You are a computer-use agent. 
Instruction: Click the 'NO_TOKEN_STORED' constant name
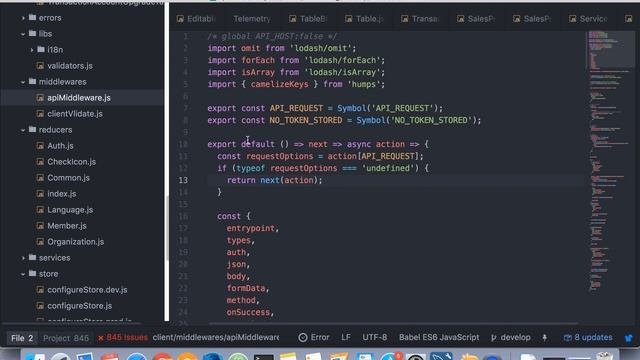(306, 120)
